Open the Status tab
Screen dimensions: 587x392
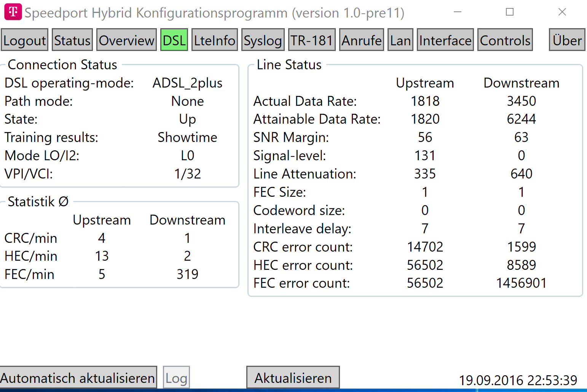72,40
